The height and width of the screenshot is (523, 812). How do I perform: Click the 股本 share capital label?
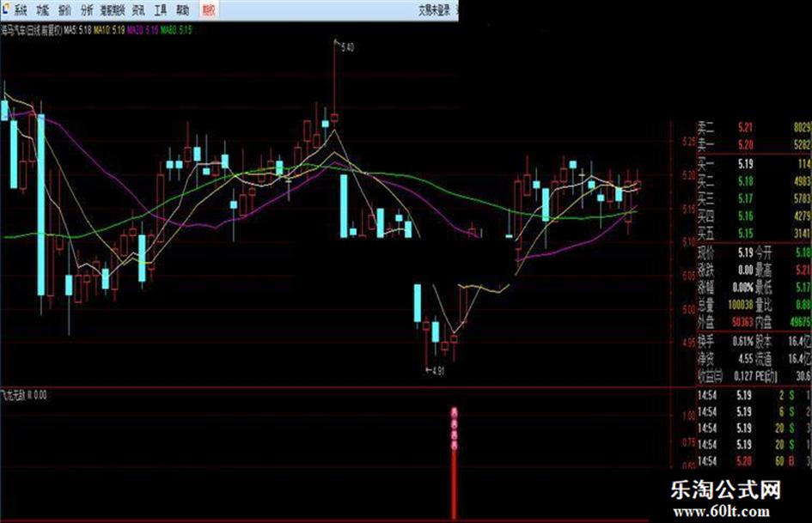pyautogui.click(x=763, y=341)
